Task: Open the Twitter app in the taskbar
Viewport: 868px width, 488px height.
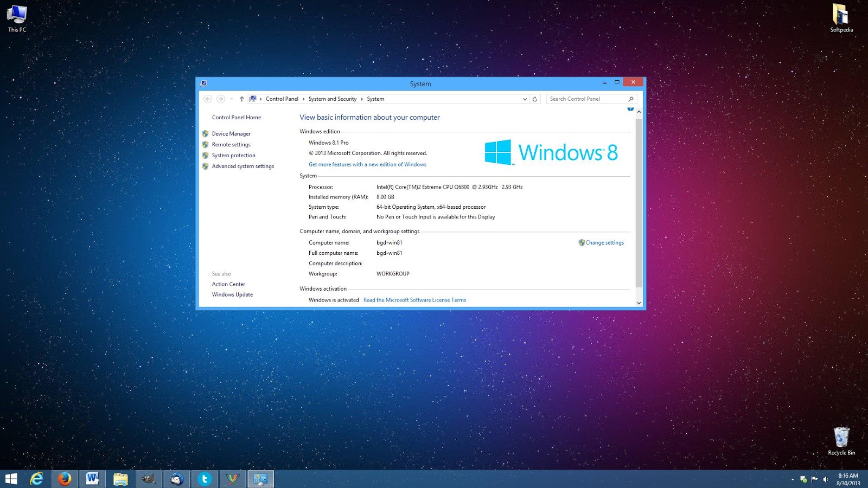Action: (x=205, y=479)
